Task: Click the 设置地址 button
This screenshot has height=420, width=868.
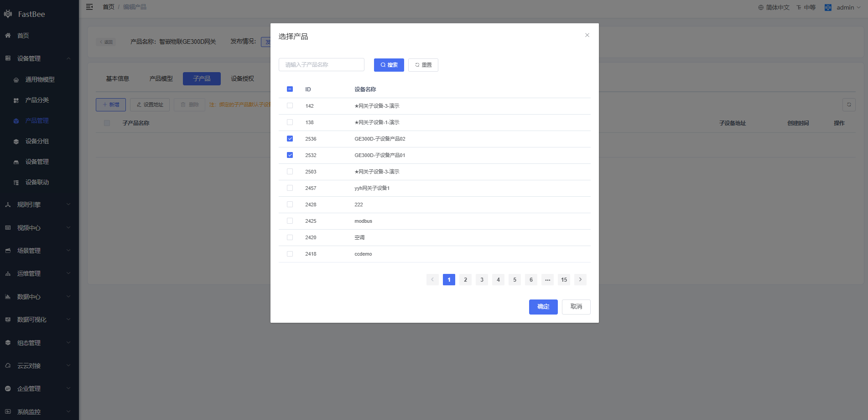Action: pyautogui.click(x=150, y=105)
